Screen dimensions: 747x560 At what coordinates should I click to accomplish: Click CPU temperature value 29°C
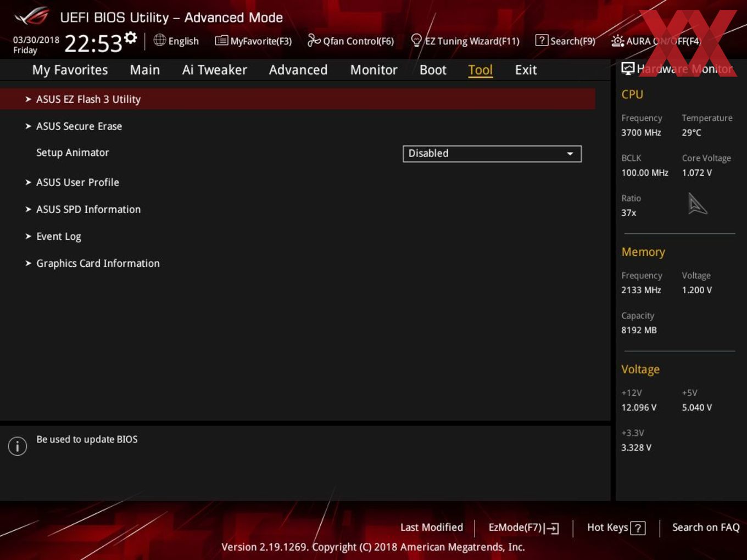point(692,133)
